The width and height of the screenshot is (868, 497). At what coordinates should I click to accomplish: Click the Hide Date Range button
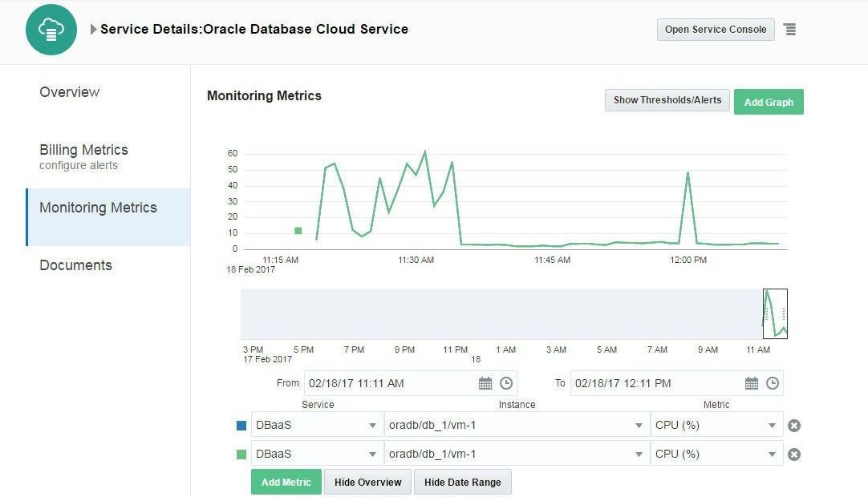tap(462, 482)
